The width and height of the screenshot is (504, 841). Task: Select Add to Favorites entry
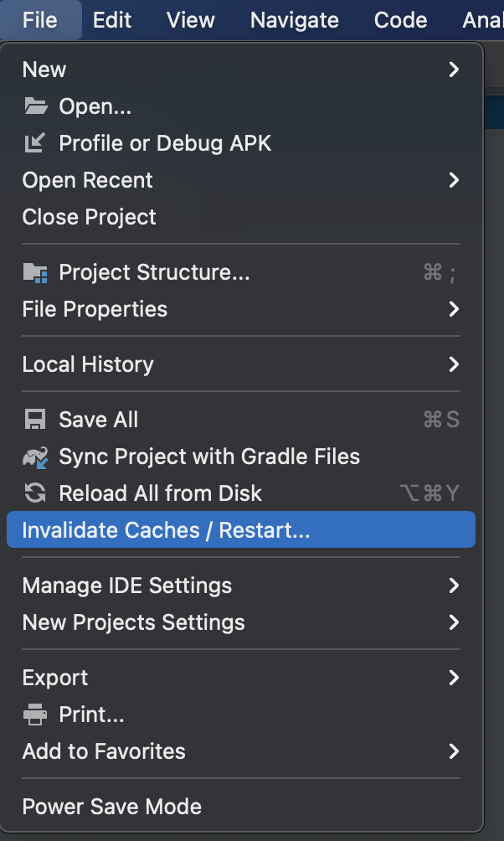click(104, 751)
